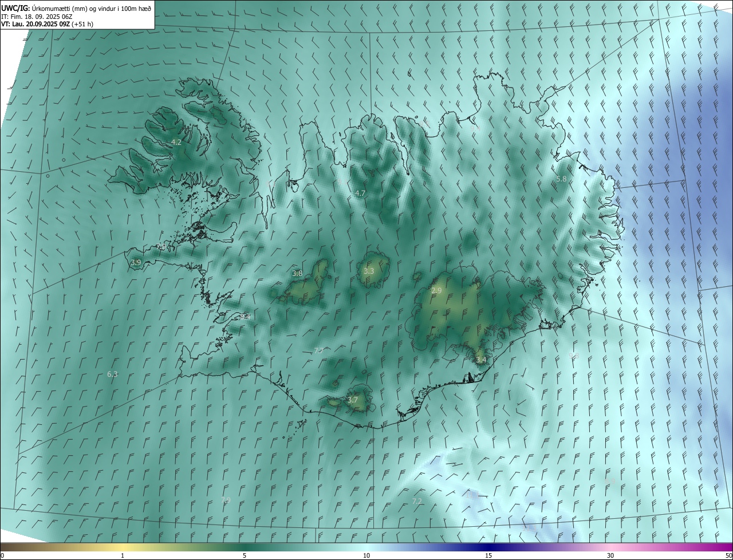Click the 3.7 value on the southern glacier

(353, 400)
